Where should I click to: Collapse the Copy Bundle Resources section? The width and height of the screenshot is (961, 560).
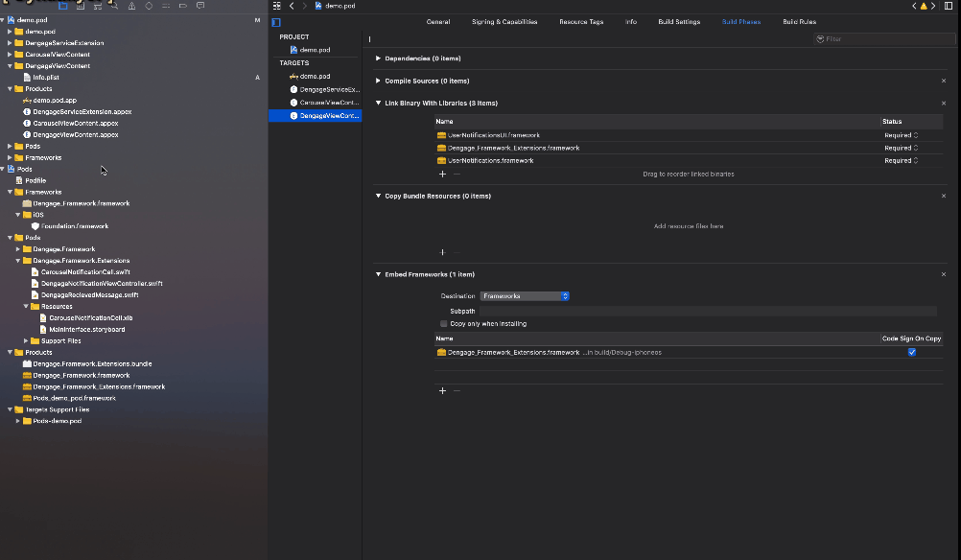click(x=378, y=196)
